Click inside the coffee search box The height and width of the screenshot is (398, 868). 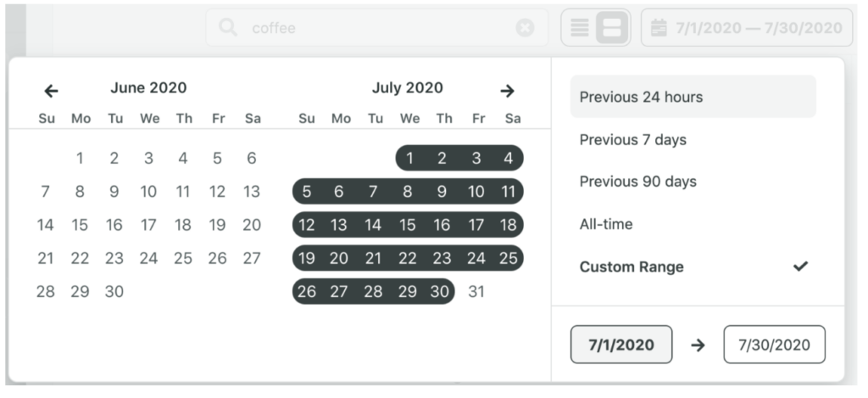tap(373, 28)
